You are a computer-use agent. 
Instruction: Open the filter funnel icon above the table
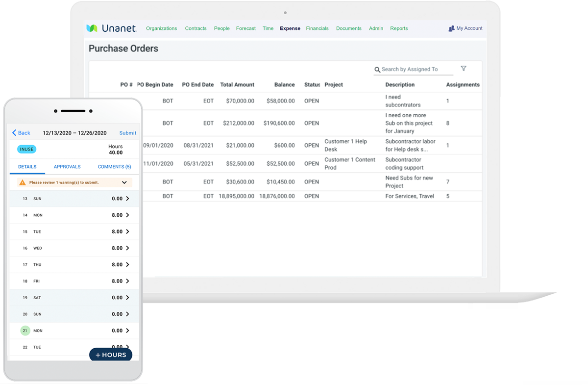click(x=464, y=69)
